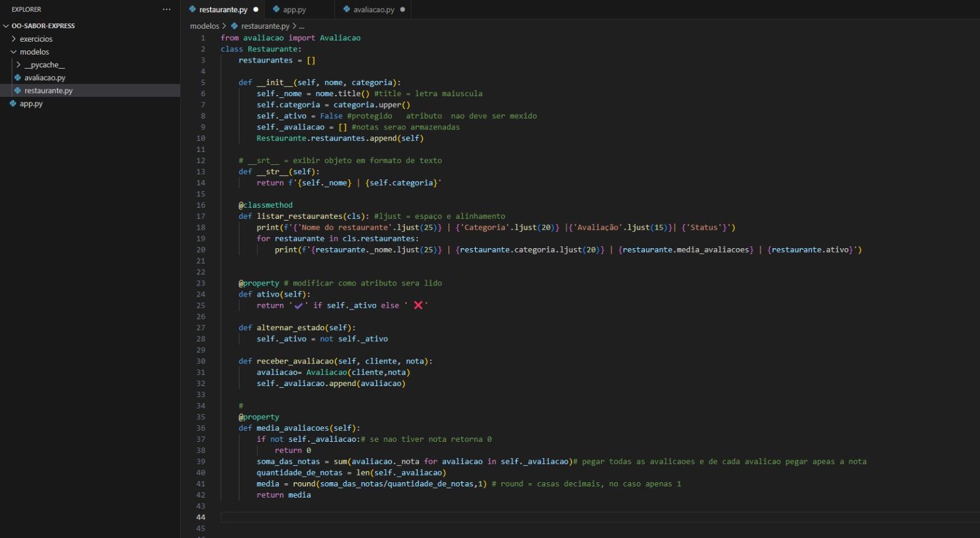Switch to the avaliacao.py tab

coord(374,9)
